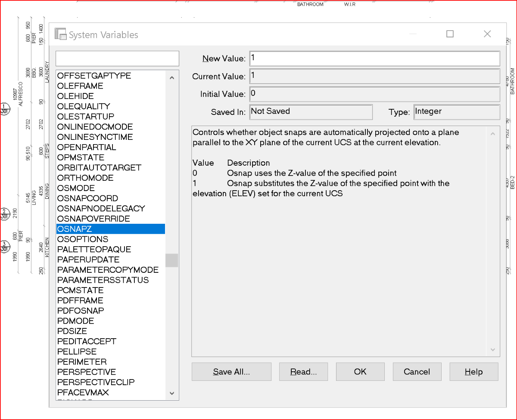Click the description pane scroll-down arrow
The image size is (517, 420).
click(493, 349)
